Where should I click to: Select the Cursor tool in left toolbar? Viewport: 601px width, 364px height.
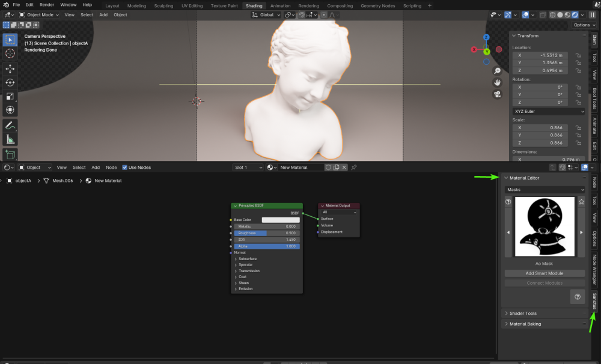(10, 53)
